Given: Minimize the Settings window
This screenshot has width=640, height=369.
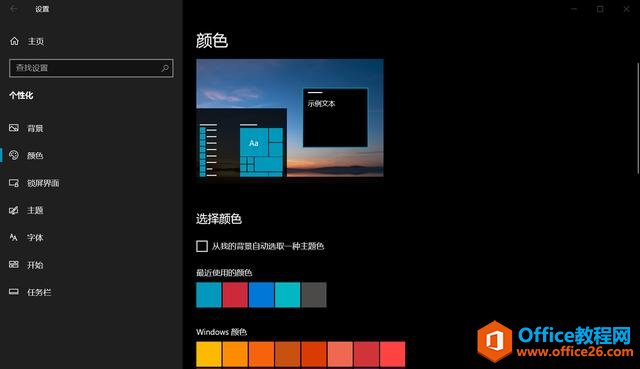Looking at the screenshot, I should (574, 9).
